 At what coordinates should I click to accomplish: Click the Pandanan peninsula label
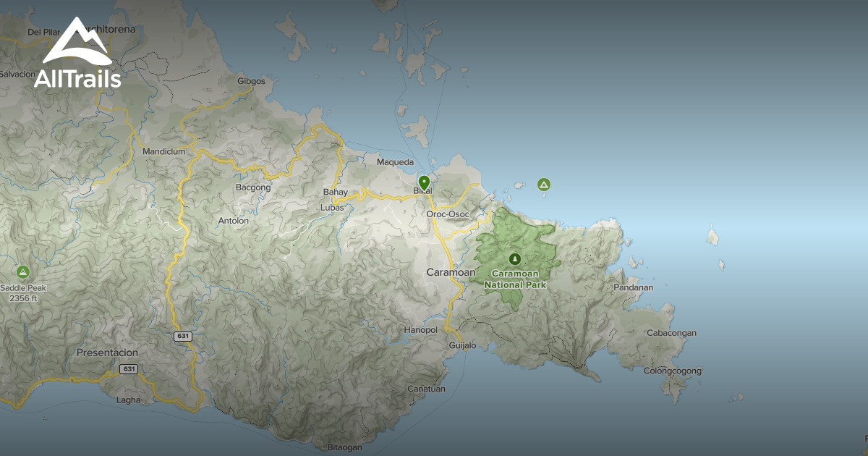[632, 286]
